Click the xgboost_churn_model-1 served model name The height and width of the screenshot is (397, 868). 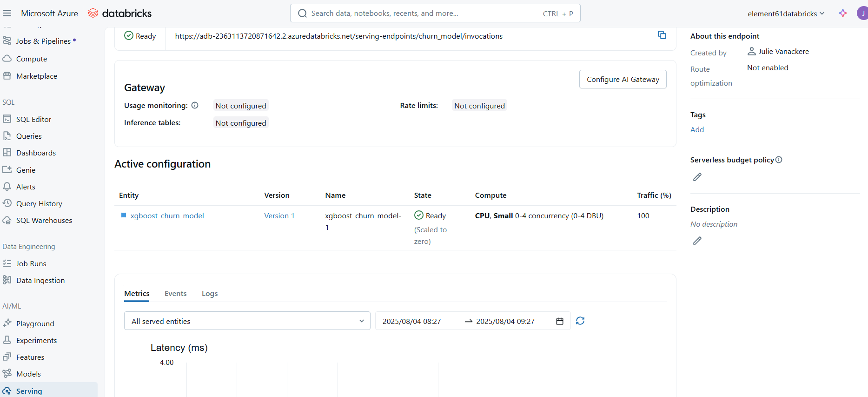(363, 221)
